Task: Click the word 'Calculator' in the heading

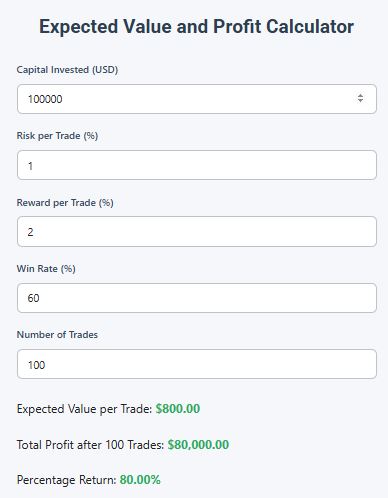Action: pyautogui.click(x=310, y=26)
